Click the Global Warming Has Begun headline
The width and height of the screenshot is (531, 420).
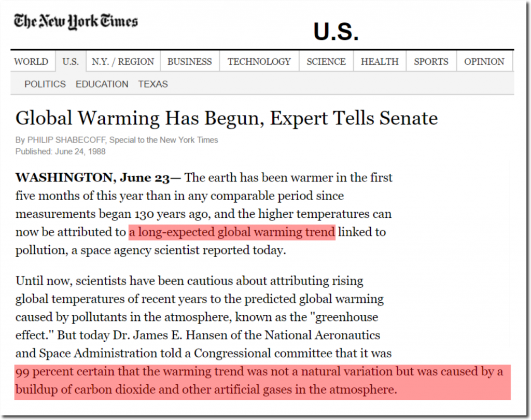pos(227,118)
